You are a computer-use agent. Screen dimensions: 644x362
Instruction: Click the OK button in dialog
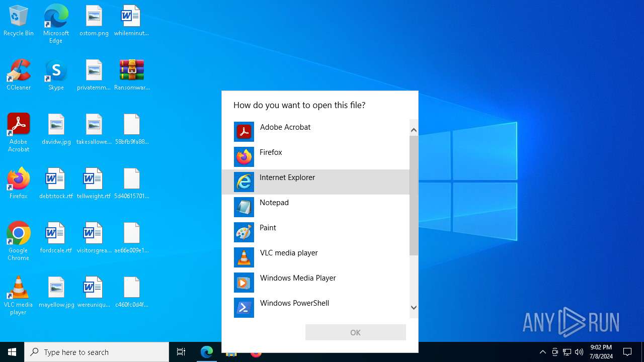click(355, 332)
